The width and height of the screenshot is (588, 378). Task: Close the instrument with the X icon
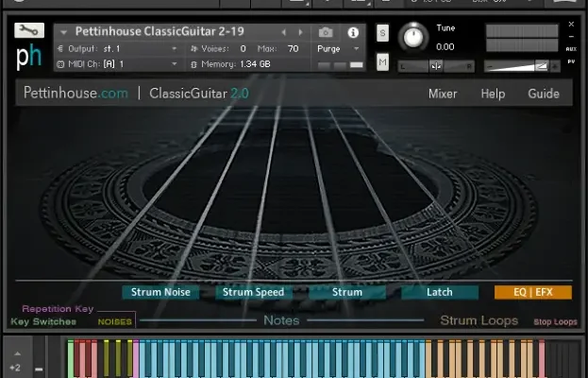point(571,25)
